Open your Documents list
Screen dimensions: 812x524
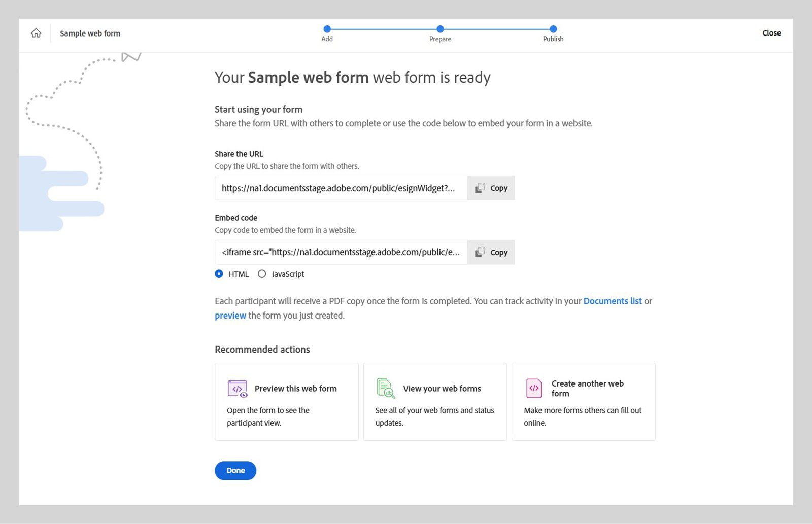(x=613, y=301)
